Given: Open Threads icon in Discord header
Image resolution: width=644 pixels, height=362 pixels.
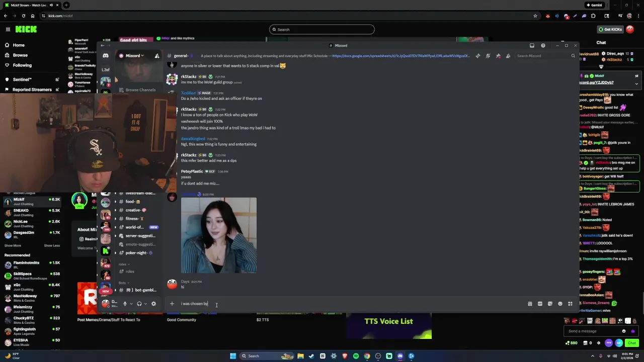Looking at the screenshot, I should click(477, 56).
